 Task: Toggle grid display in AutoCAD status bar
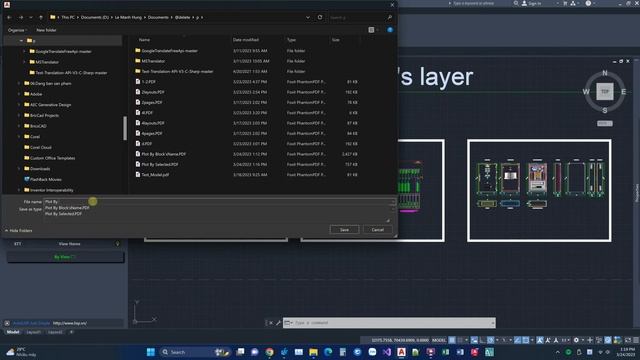[x=452, y=340]
